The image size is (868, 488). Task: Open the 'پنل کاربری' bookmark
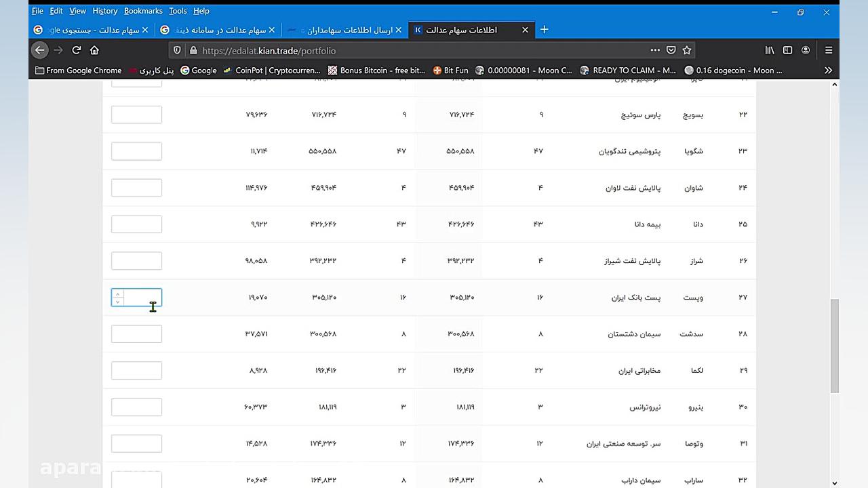click(151, 70)
